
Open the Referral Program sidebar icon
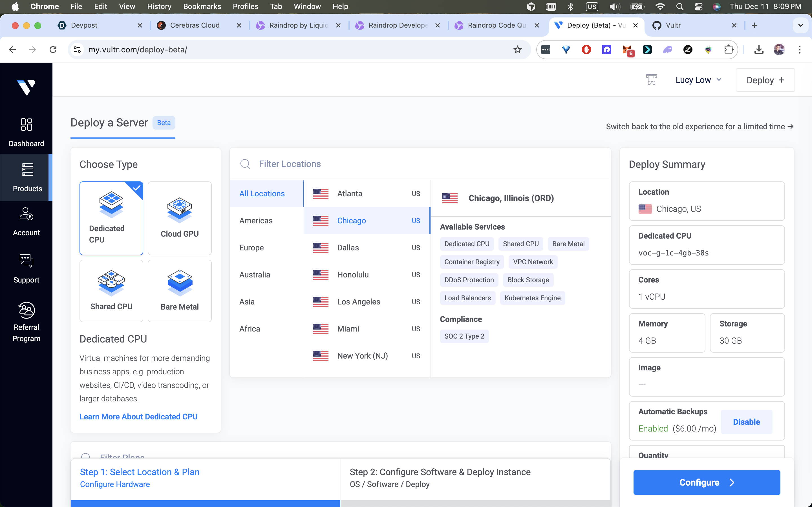[x=26, y=310]
